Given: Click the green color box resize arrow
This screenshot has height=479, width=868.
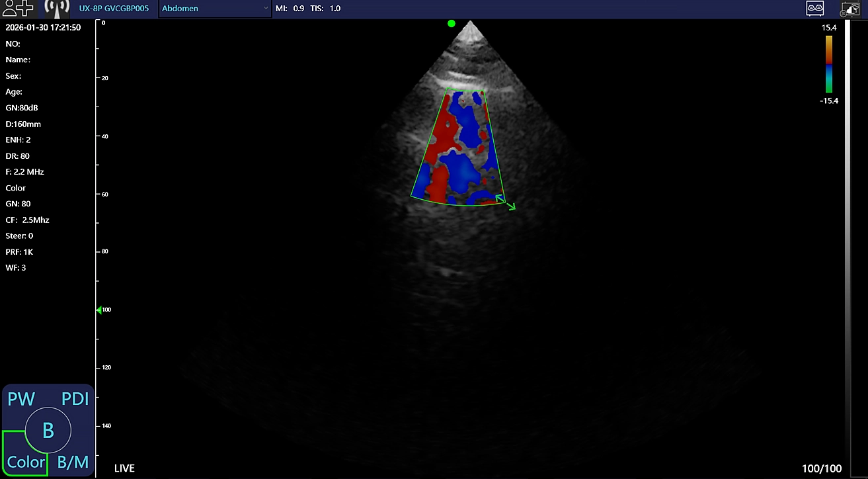Looking at the screenshot, I should (506, 202).
